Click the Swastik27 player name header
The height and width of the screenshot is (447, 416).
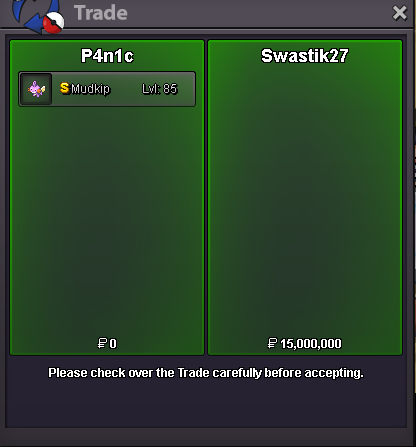click(305, 56)
